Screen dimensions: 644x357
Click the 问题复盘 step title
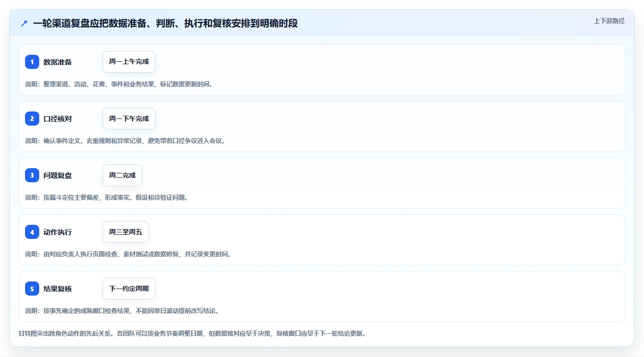[58, 175]
